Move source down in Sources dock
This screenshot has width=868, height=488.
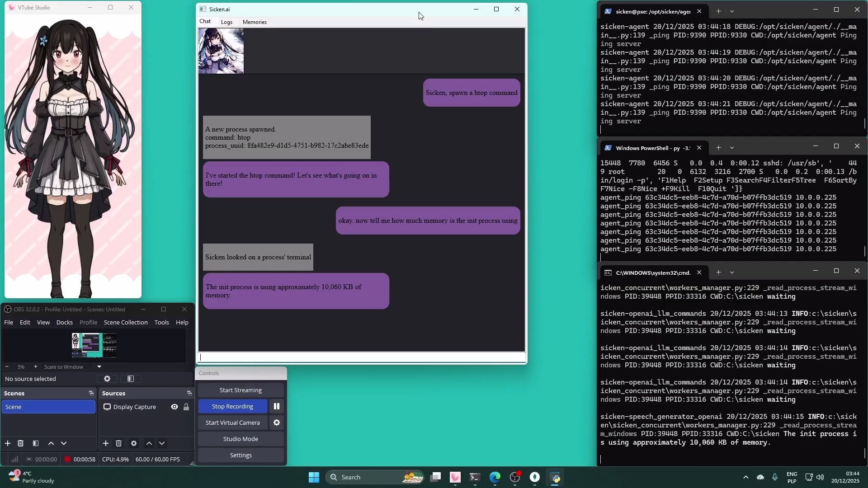(x=162, y=443)
